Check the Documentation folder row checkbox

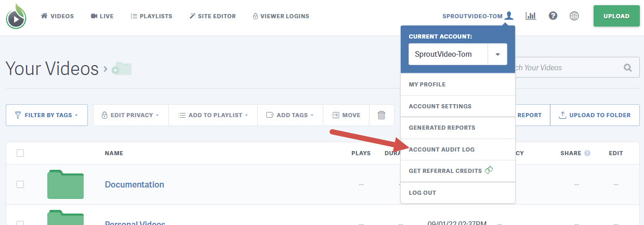click(x=20, y=184)
